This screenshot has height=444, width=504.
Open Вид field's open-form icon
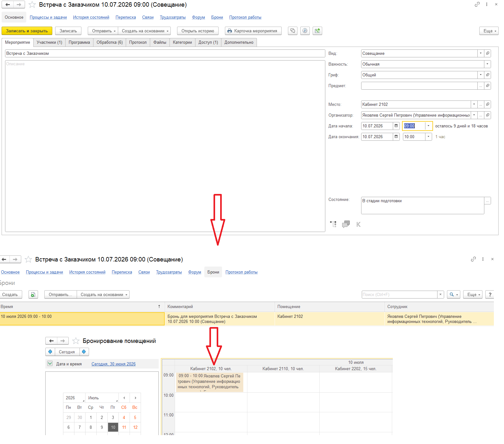coord(488,53)
